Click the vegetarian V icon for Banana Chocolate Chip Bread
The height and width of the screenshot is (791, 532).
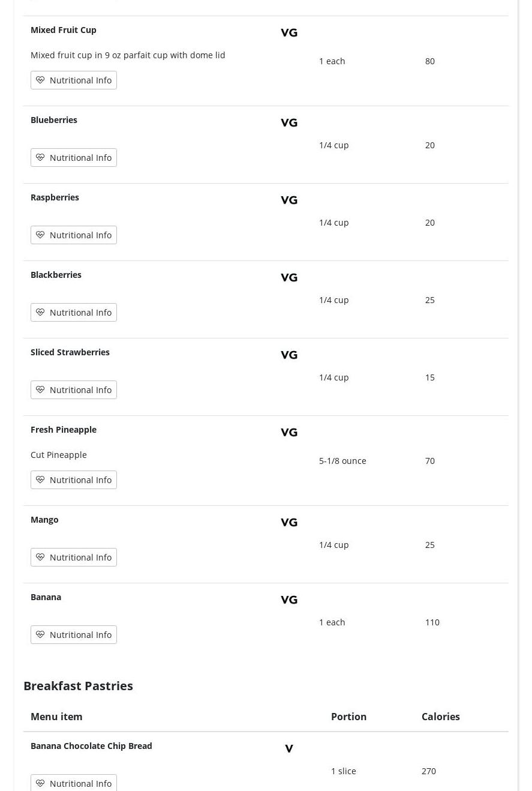click(289, 749)
